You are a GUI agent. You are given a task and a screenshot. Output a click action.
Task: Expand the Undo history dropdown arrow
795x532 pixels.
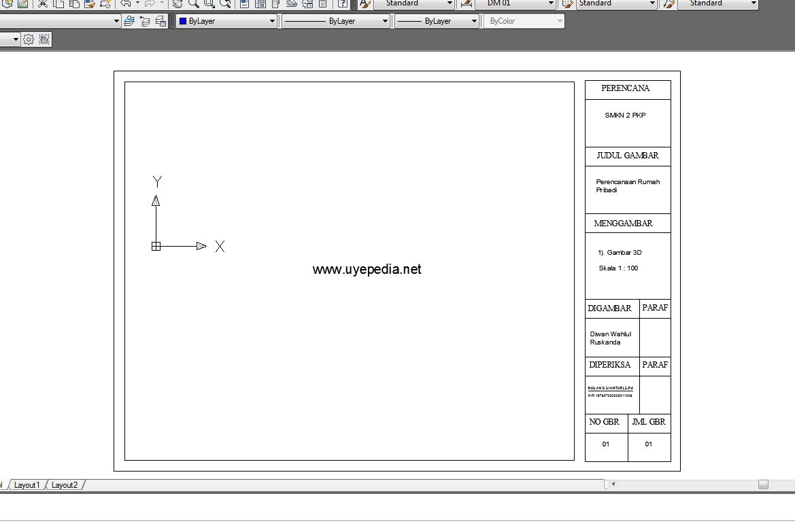(x=137, y=3)
